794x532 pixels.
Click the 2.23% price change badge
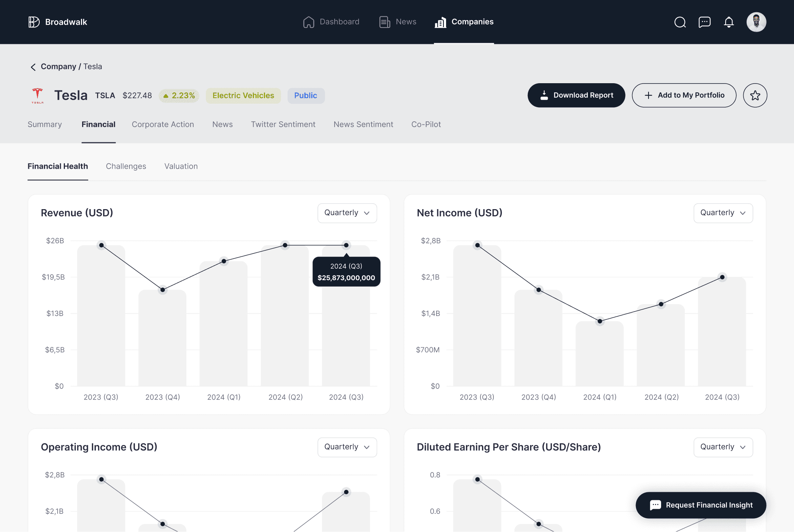pos(179,95)
